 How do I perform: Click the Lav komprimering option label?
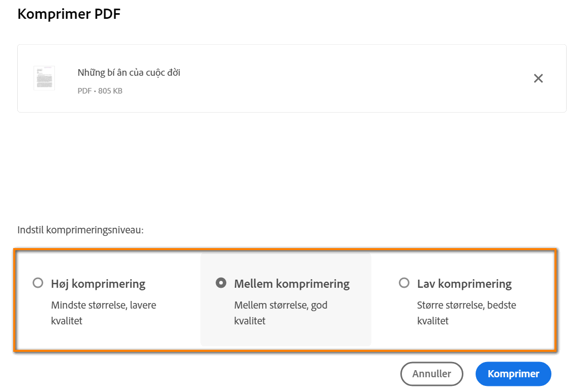[464, 283]
